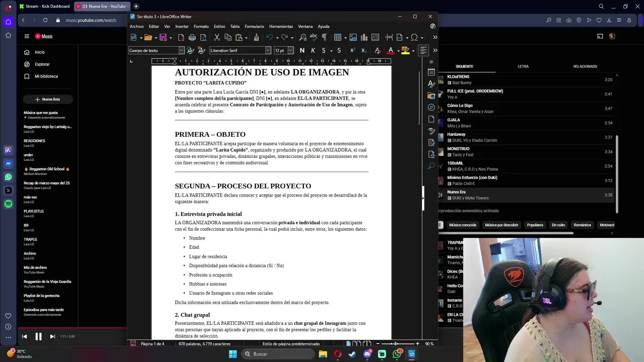Toggle subscript formatting
644x362 pixels.
pos(364,50)
